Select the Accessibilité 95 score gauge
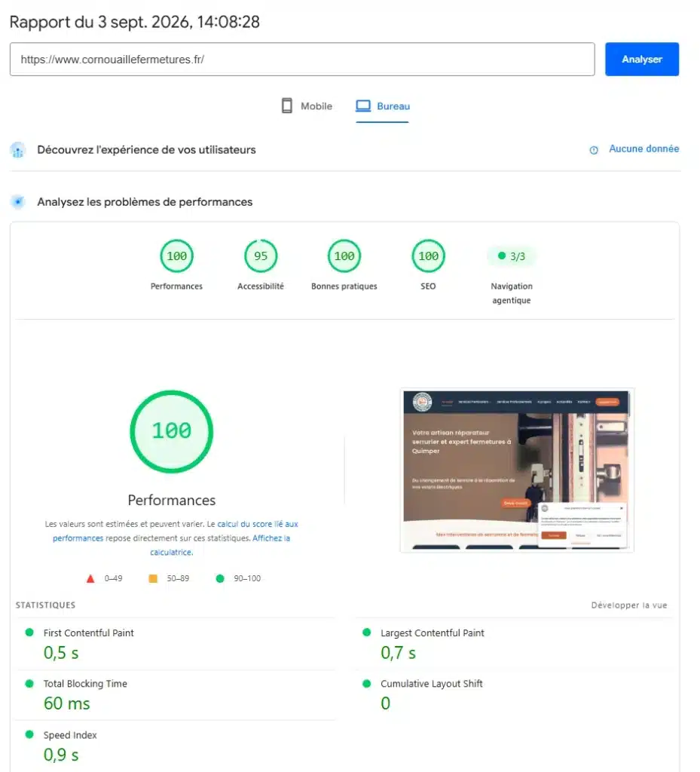This screenshot has width=700, height=772. point(261,256)
